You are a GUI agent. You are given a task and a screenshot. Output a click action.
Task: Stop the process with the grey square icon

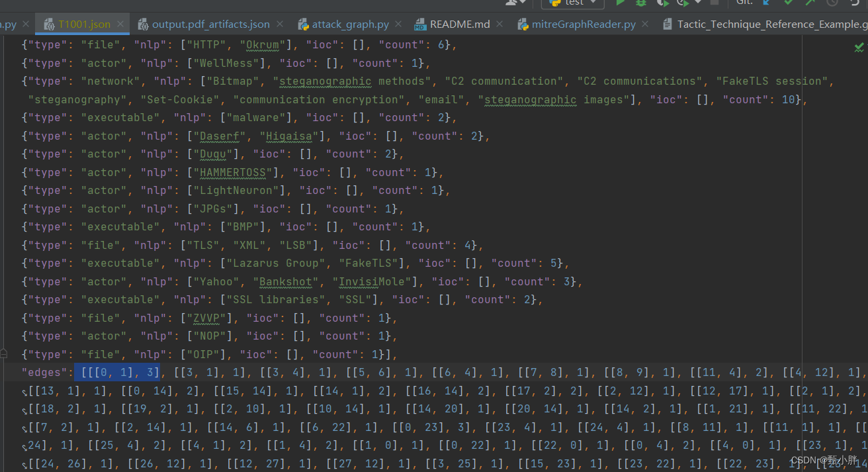point(714,3)
